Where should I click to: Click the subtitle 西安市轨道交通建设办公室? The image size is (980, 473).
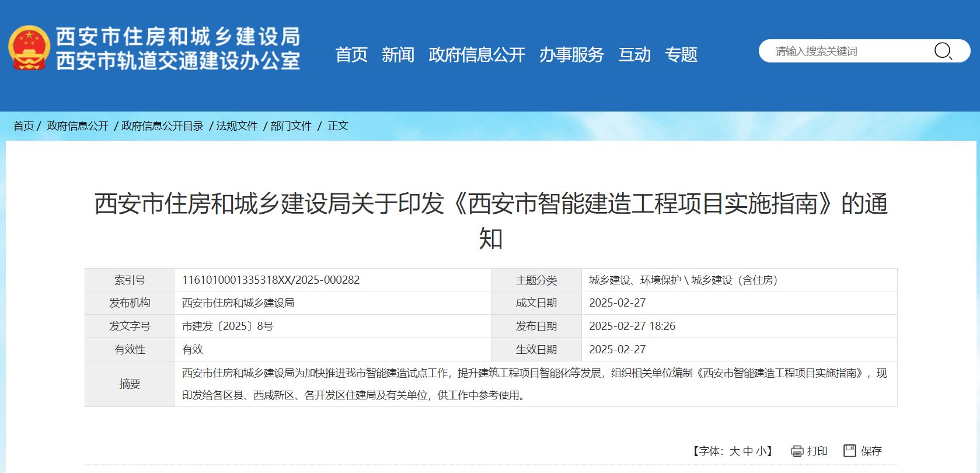(x=178, y=61)
